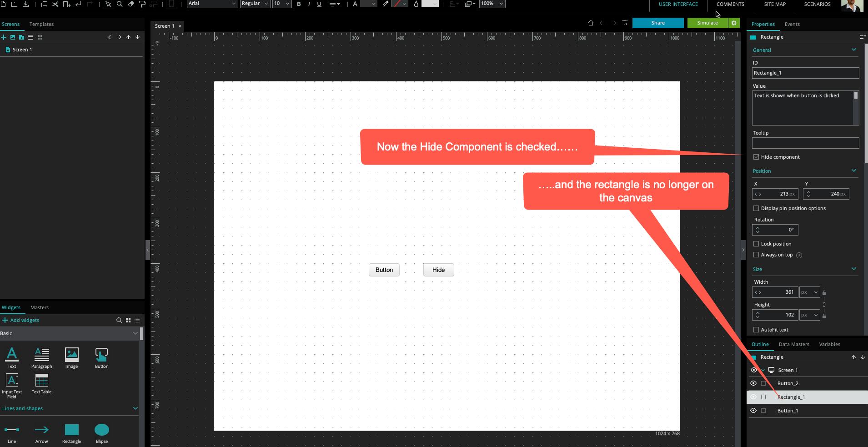Enable the Lock position checkbox
Image resolution: width=868 pixels, height=447 pixels.
[x=756, y=244]
